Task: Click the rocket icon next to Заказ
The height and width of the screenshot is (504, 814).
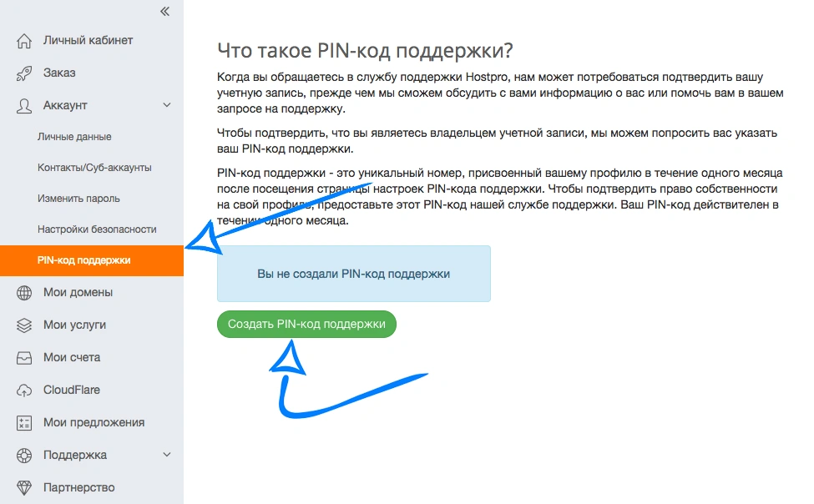Action: coord(24,73)
